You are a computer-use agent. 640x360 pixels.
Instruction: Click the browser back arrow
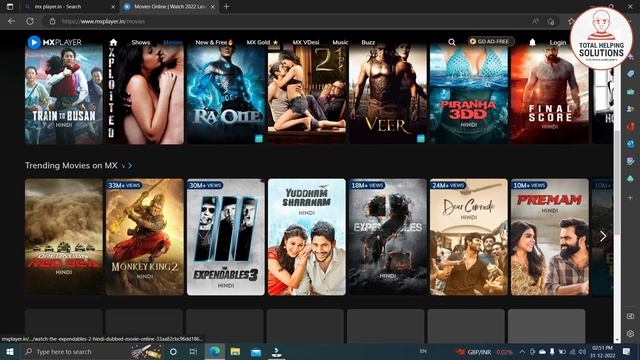(11, 21)
